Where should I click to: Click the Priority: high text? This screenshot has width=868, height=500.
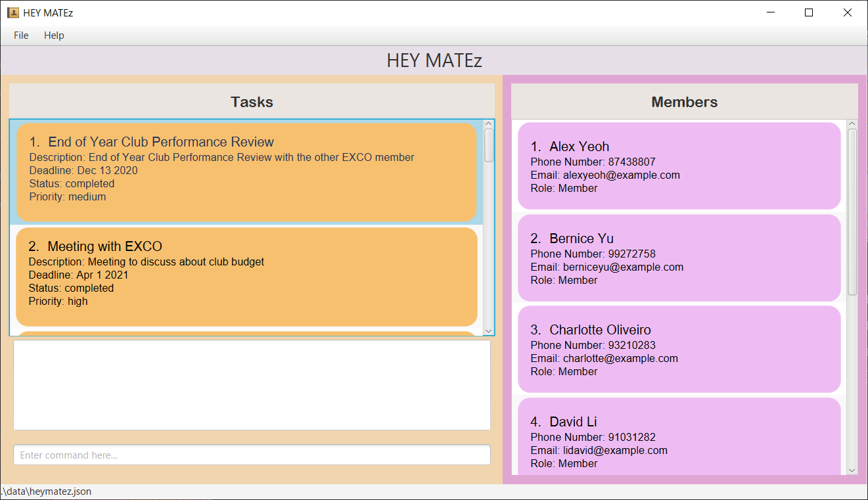click(x=58, y=301)
